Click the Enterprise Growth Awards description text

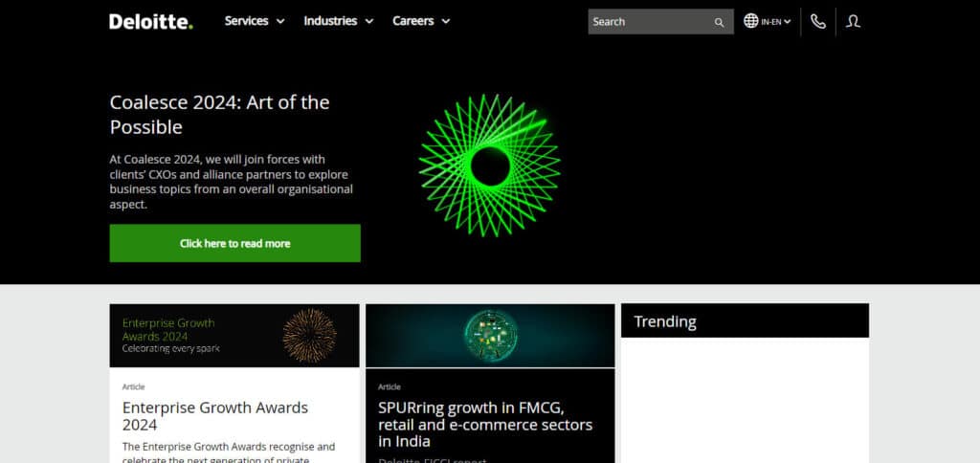coord(229,452)
